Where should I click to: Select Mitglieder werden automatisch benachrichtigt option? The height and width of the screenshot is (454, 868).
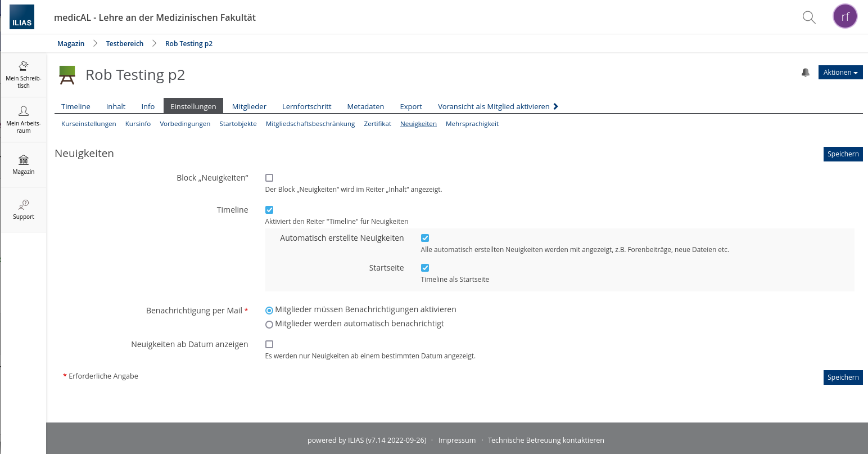[269, 324]
